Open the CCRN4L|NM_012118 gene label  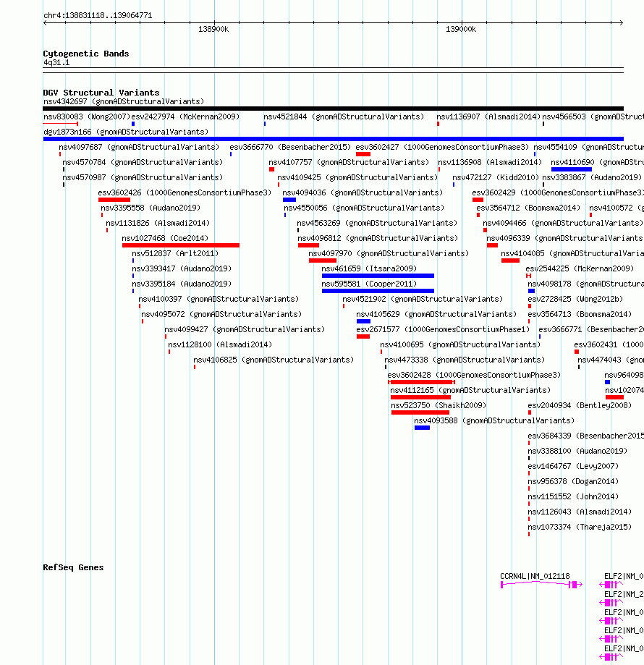tap(535, 577)
